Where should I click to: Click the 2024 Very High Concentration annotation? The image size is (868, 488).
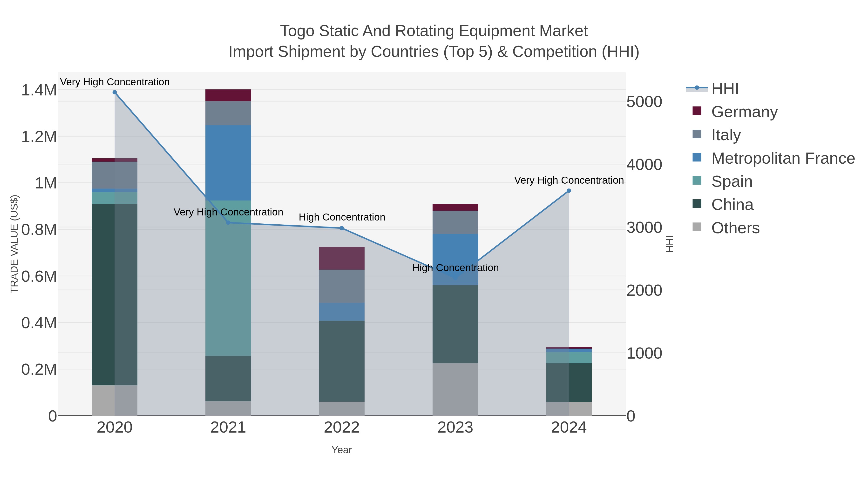click(x=569, y=180)
